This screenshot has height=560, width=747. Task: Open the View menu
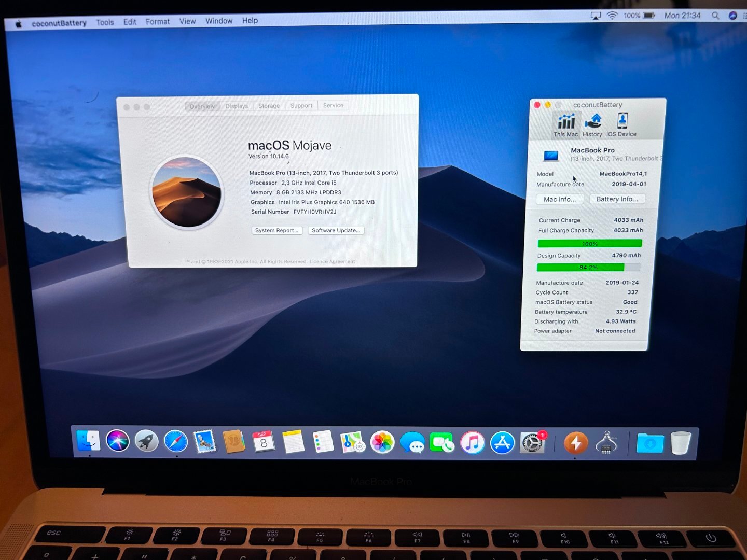pos(187,21)
